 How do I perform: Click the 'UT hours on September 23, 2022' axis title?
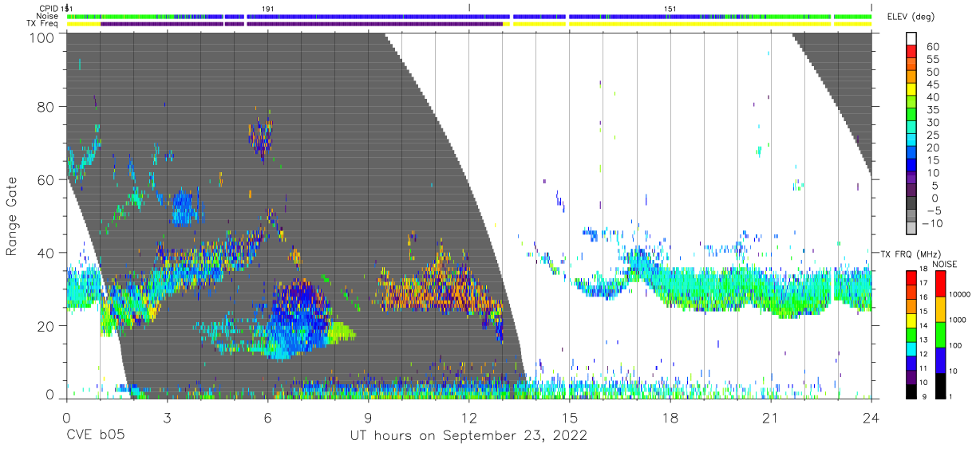[469, 435]
